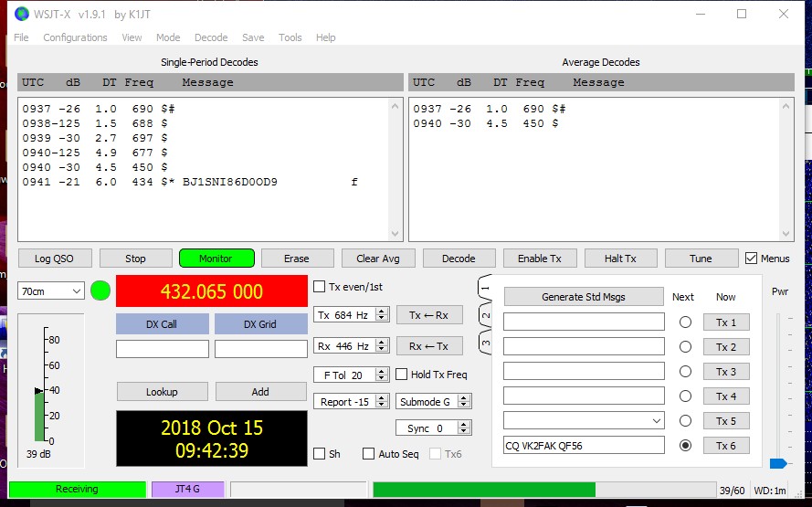This screenshot has height=507, width=812.
Task: Click the WSJT-X globe icon in title bar
Action: point(22,14)
